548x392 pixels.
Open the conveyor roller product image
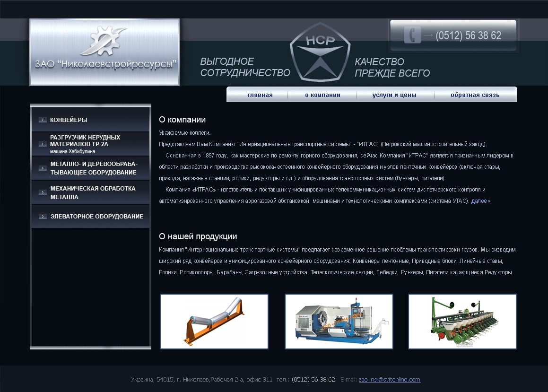[x=214, y=322]
